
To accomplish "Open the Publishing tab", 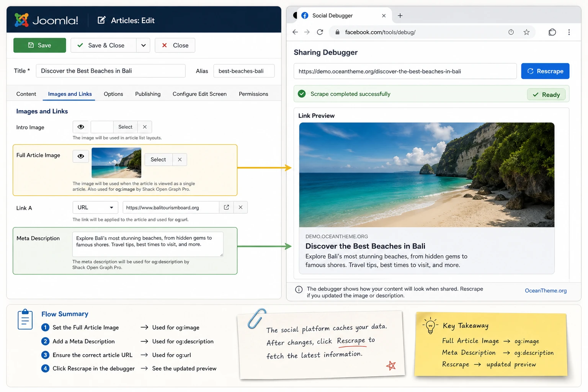I will click(x=148, y=94).
